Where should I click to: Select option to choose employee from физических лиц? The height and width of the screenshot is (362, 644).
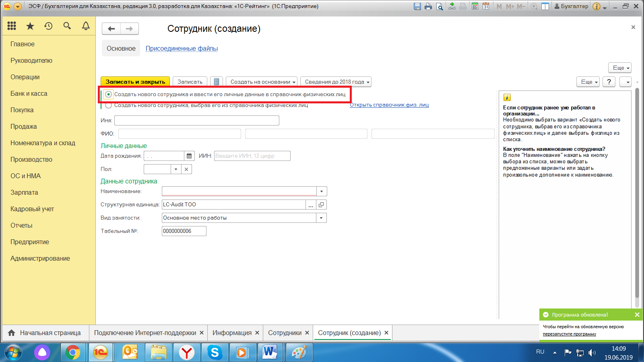click(108, 105)
